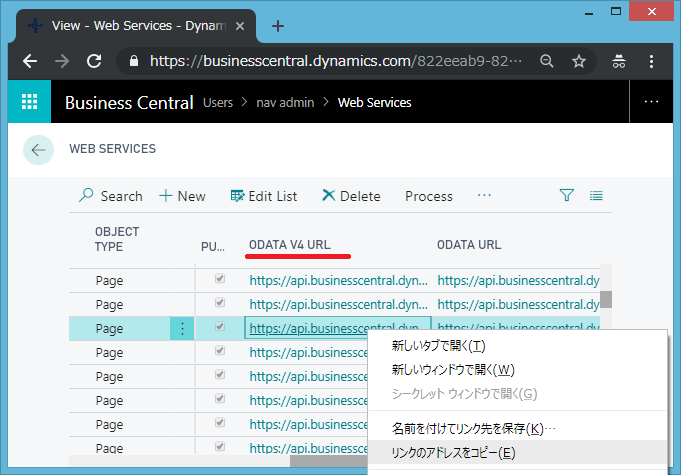Bookmark this page with star icon
Viewport: 681px width, 475px height.
pos(578,61)
